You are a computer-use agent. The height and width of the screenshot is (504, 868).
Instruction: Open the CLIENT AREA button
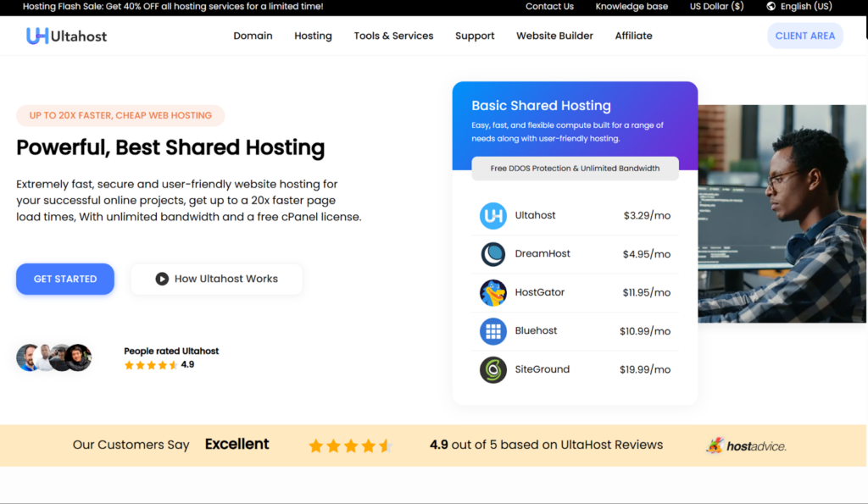coord(804,36)
